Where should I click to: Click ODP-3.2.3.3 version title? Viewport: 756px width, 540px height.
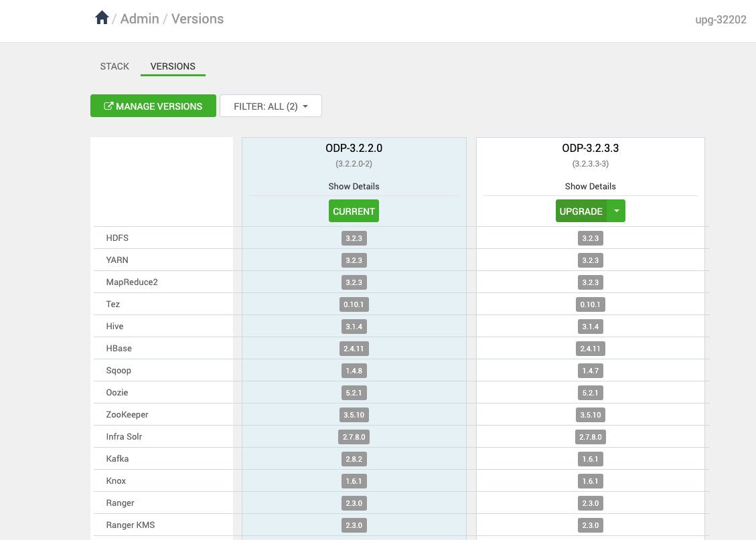tap(590, 149)
